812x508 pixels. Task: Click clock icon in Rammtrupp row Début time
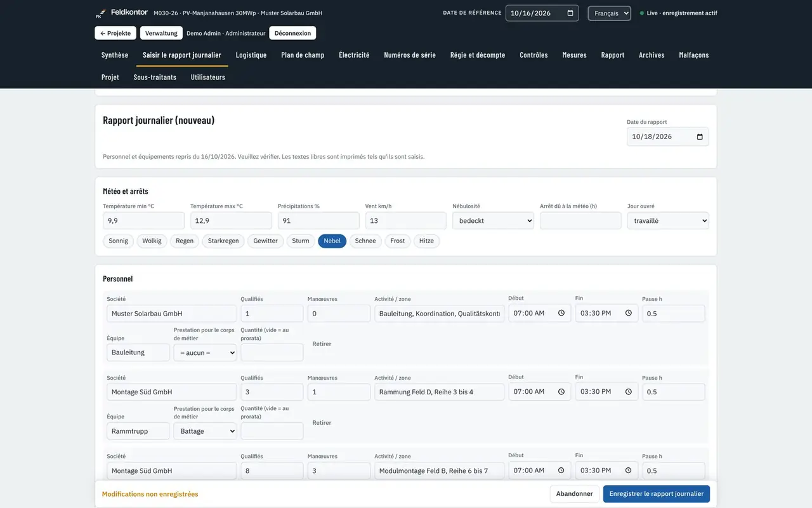561,392
